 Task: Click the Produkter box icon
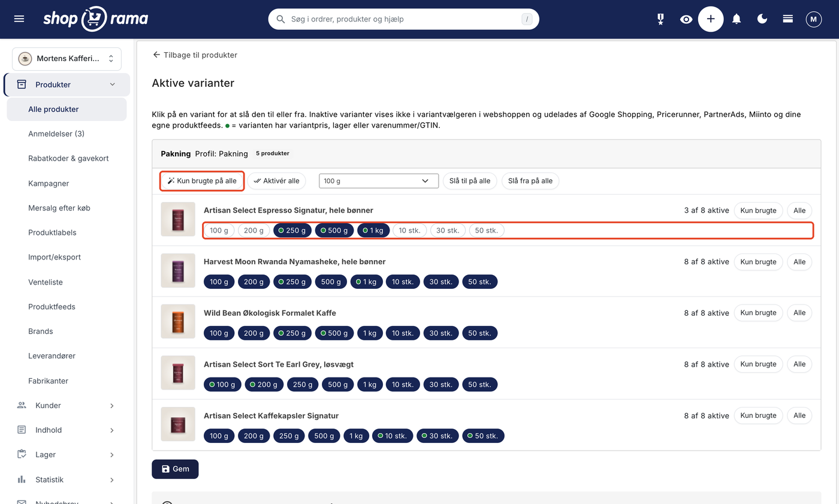point(22,84)
